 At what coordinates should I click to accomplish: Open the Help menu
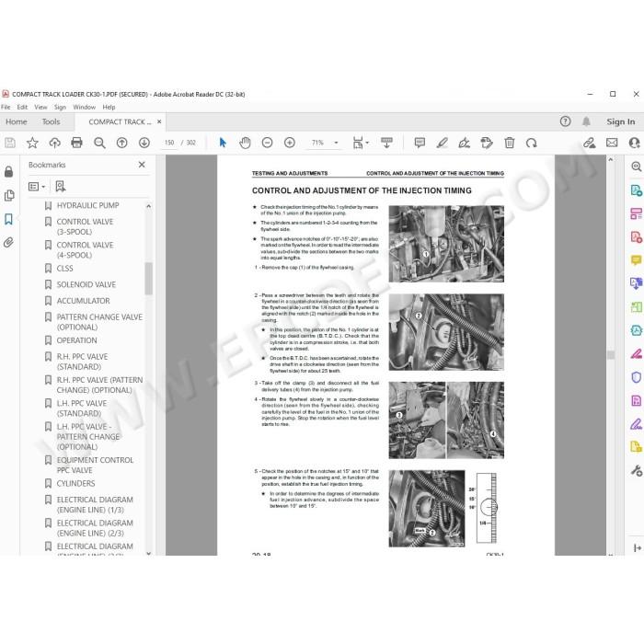(x=109, y=107)
